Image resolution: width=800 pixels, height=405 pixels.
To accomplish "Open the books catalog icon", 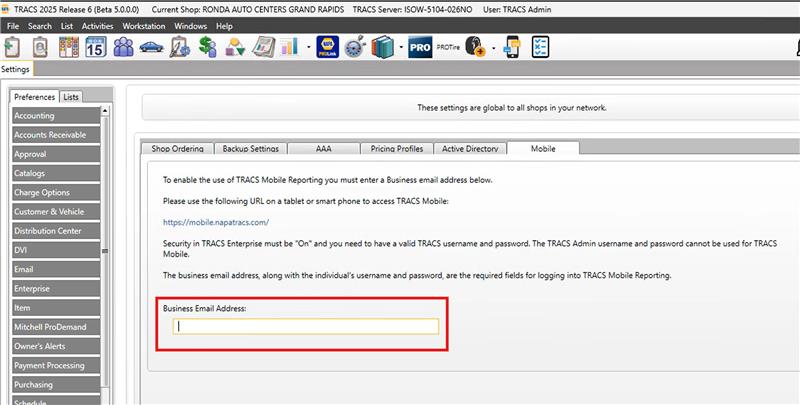I will 383,47.
